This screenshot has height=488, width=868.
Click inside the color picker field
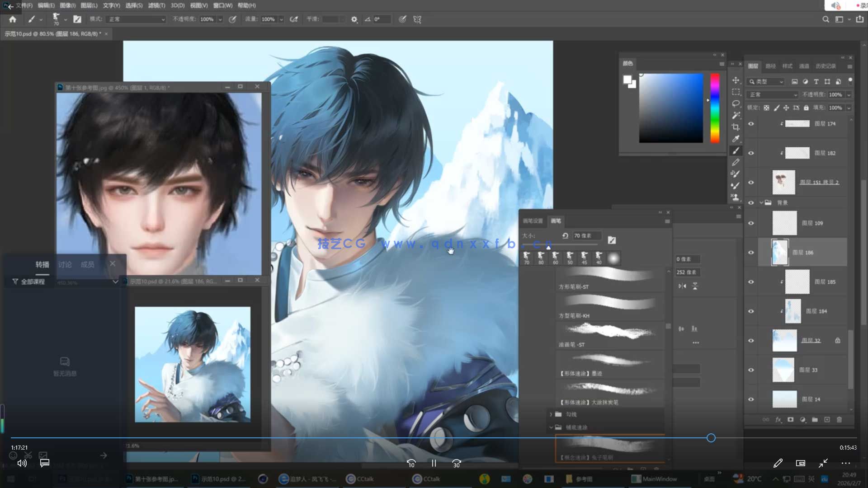[671, 108]
